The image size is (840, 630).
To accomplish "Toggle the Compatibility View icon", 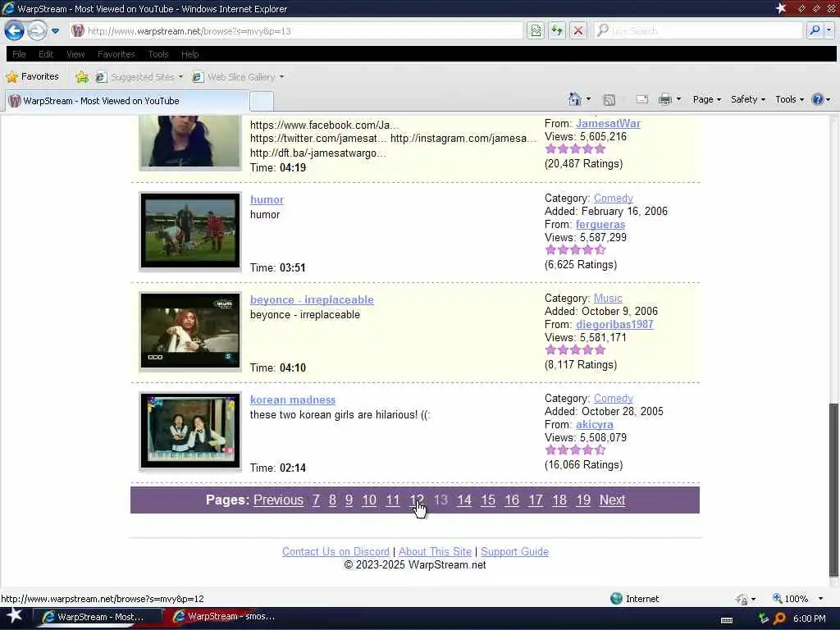I will click(535, 30).
